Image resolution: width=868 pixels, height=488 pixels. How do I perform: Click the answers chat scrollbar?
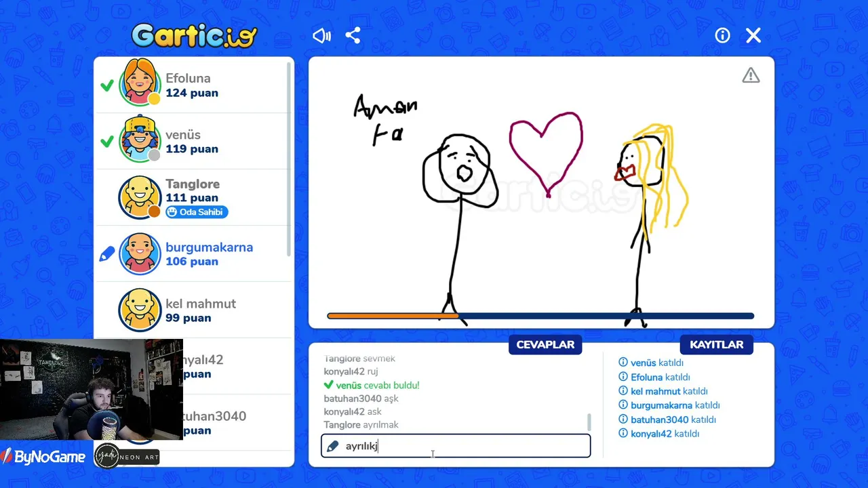(589, 422)
